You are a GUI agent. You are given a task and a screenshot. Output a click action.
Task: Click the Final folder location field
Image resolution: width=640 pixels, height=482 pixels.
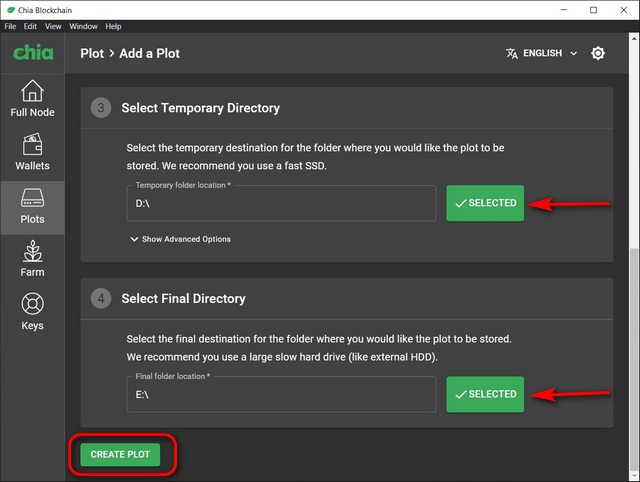(x=282, y=394)
